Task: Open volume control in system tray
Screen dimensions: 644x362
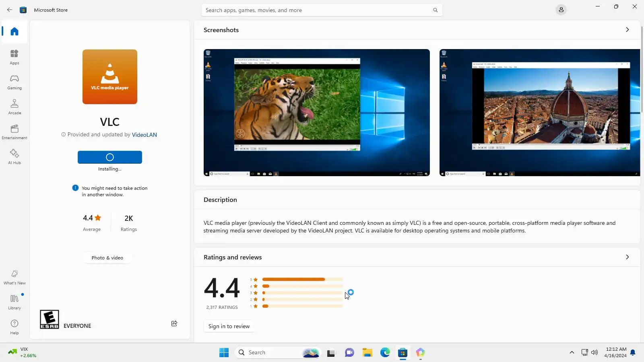Action: (x=594, y=352)
